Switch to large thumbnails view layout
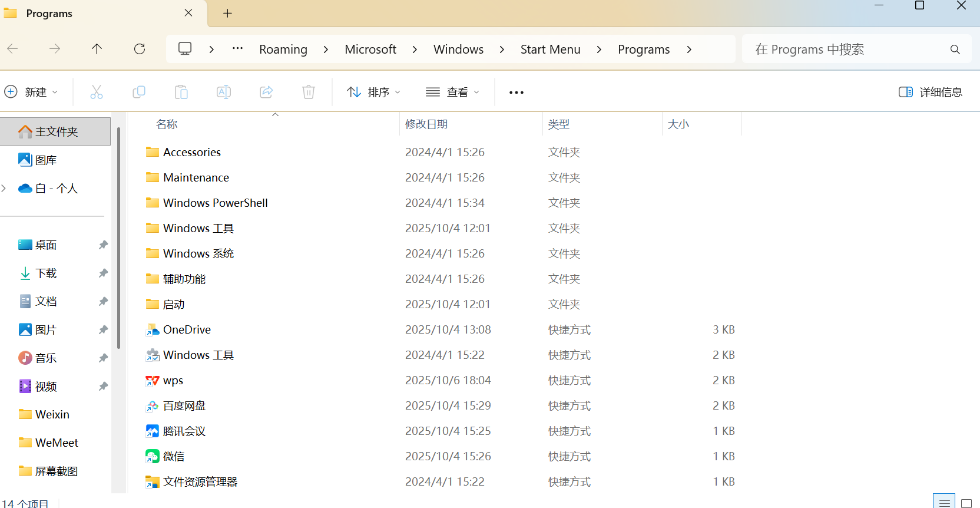The width and height of the screenshot is (980, 508). click(966, 503)
